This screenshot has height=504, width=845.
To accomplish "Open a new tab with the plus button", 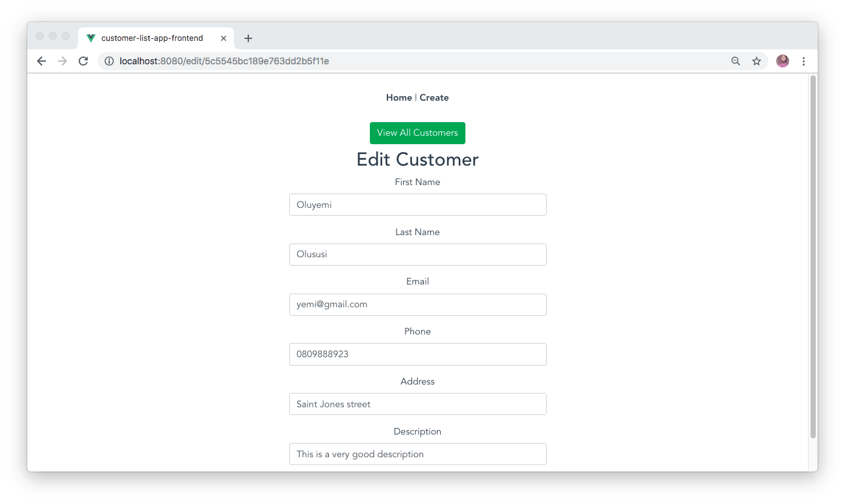I will [x=248, y=38].
